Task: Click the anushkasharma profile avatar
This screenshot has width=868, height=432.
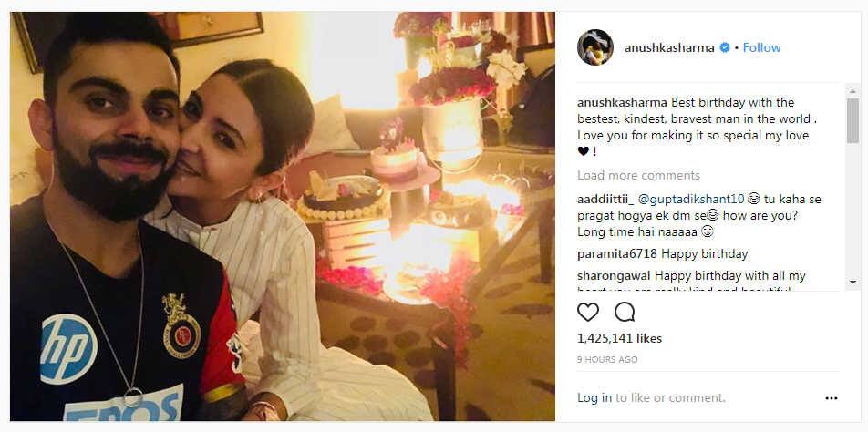Action: (595, 47)
